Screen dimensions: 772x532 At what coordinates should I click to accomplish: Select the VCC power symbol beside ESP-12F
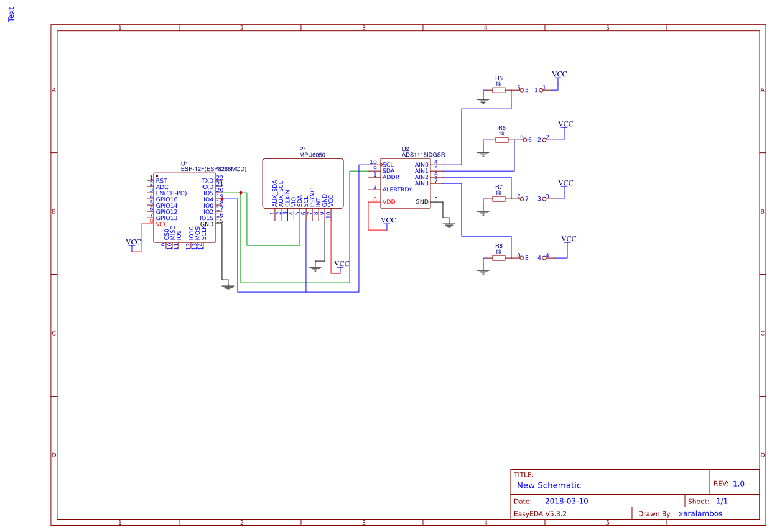133,244
